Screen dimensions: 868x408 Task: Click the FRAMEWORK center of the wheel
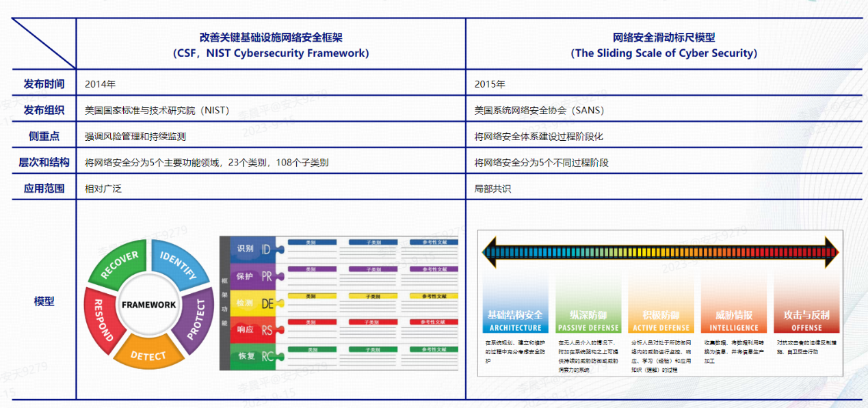pos(148,305)
